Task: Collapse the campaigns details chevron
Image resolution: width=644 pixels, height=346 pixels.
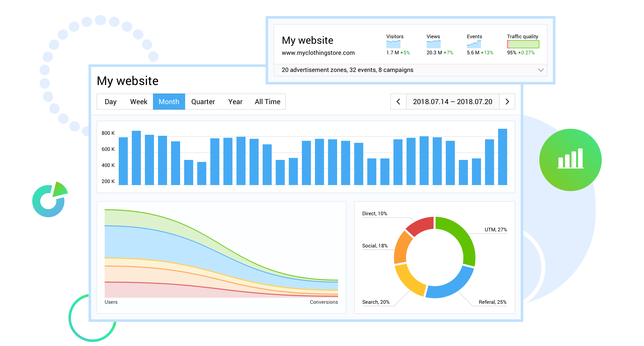Action: pyautogui.click(x=540, y=70)
